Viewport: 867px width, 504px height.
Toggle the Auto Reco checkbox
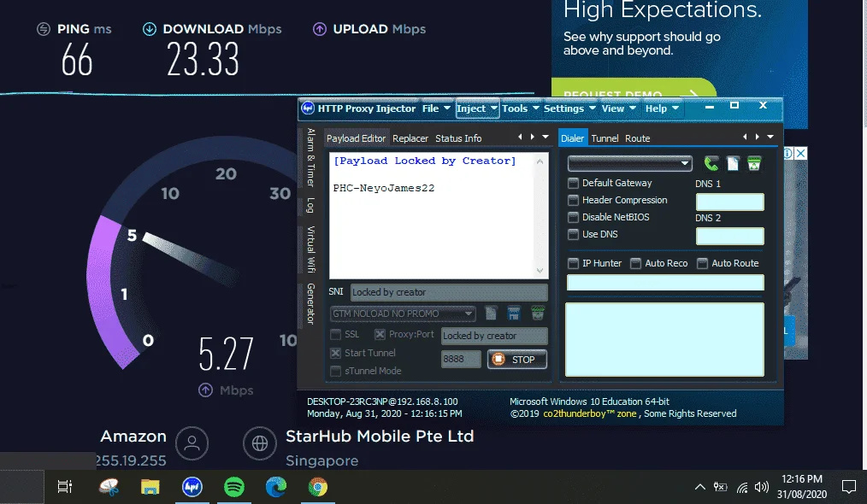pos(636,264)
